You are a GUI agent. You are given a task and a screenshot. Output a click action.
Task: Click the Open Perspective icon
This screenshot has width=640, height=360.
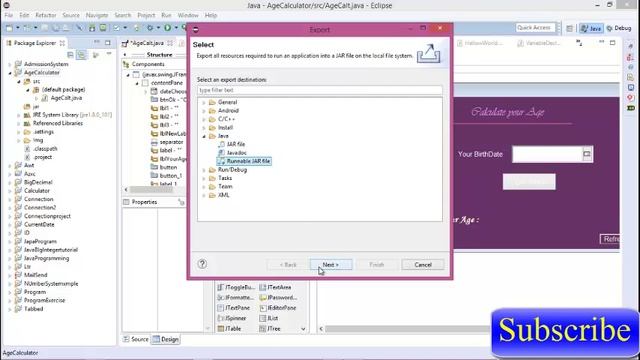(569, 28)
